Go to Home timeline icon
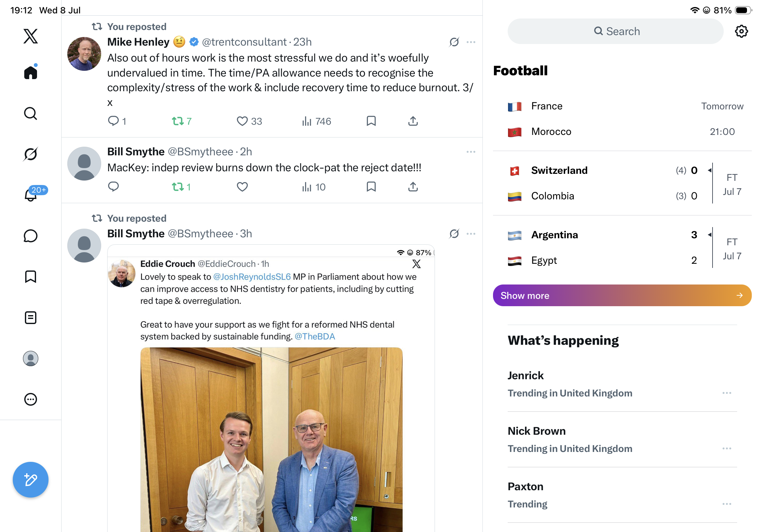The image size is (762, 532). pyautogui.click(x=31, y=72)
